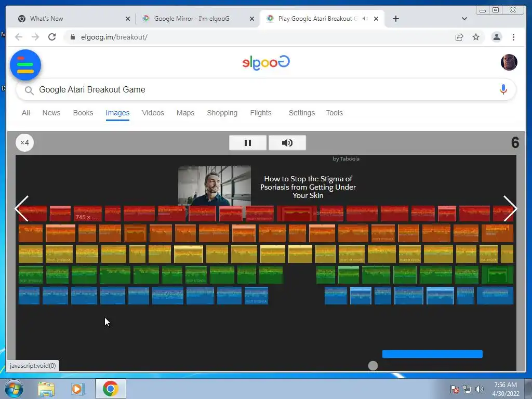Screen dimensions: 532x399
Task: Click the psoriasis stigma ad headline
Action: point(308,187)
